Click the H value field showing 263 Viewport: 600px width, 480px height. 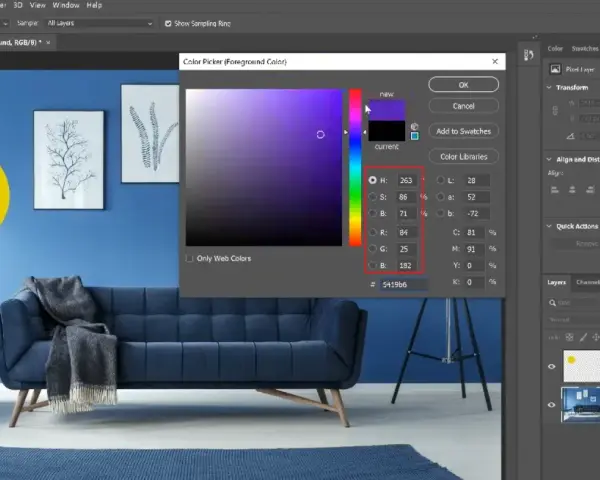coord(406,180)
